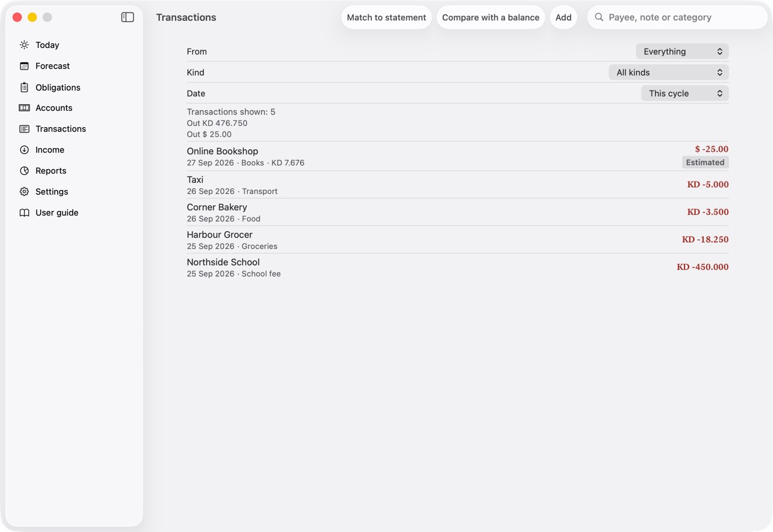This screenshot has width=773, height=532.
Task: Click the Kind filter label
Action: pos(195,73)
